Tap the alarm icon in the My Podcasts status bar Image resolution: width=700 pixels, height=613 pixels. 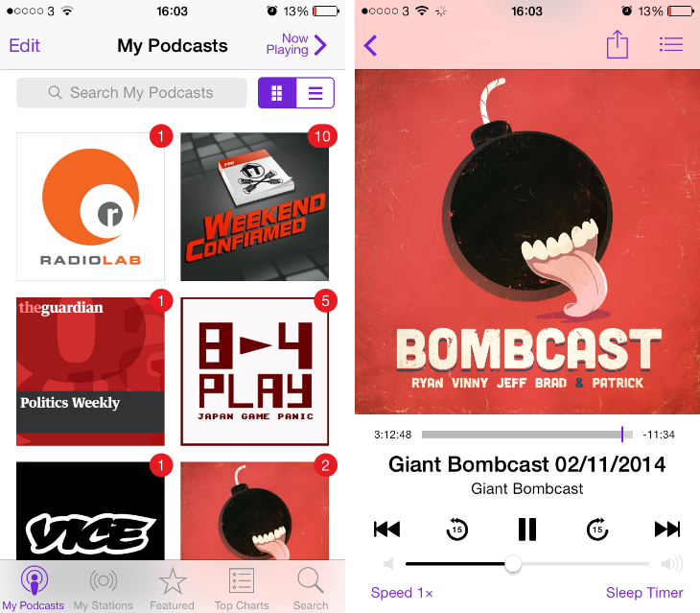tap(272, 11)
